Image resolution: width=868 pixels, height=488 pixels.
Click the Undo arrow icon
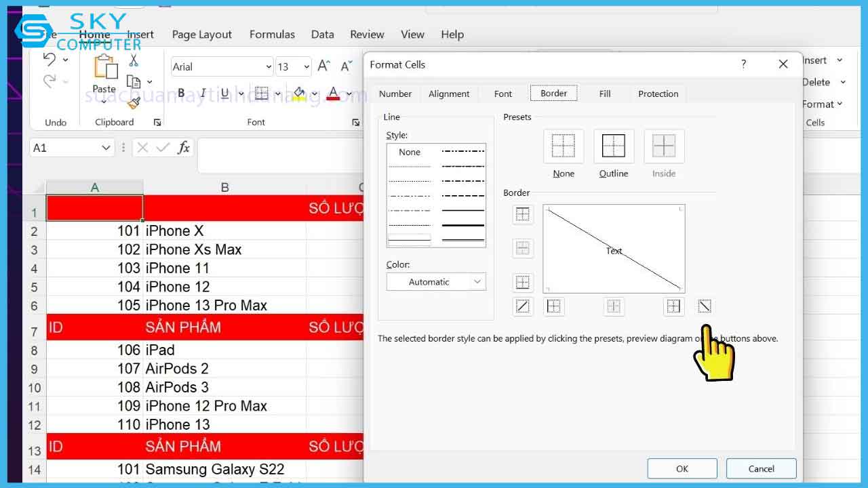(50, 59)
